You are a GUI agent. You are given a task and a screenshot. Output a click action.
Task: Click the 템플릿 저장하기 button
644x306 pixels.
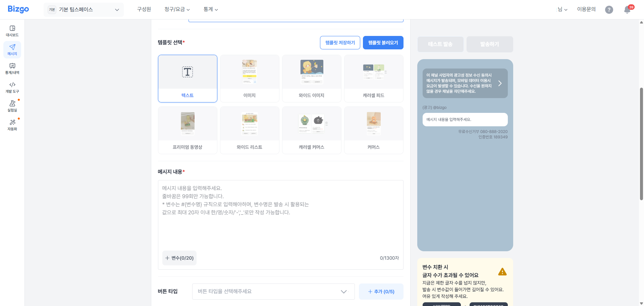[x=340, y=43]
